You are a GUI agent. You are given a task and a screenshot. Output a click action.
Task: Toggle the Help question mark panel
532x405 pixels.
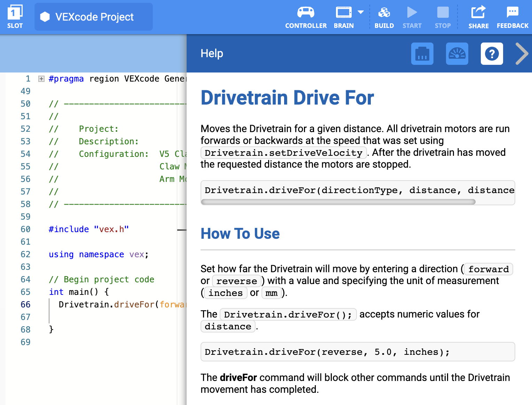pyautogui.click(x=492, y=54)
